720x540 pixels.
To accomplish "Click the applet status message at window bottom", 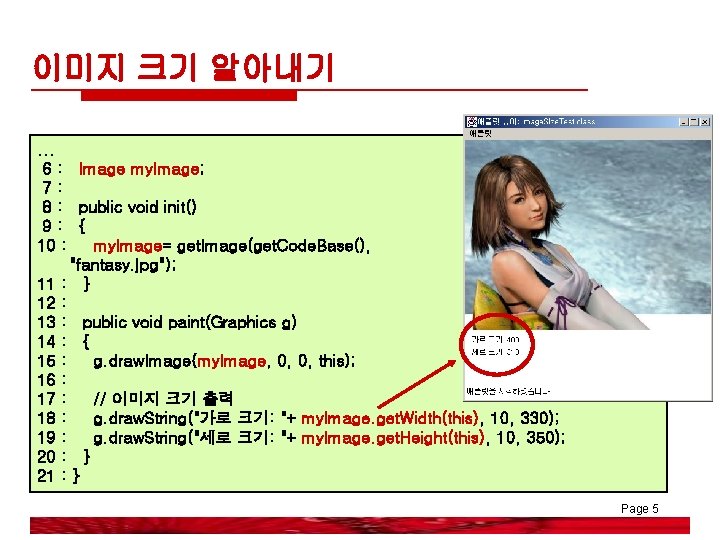I will tap(508, 392).
